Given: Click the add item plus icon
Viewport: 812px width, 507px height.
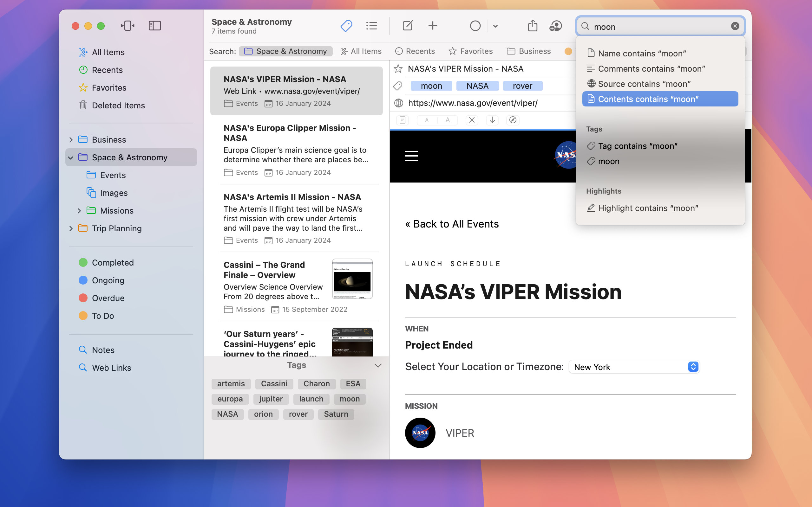Looking at the screenshot, I should (x=433, y=26).
